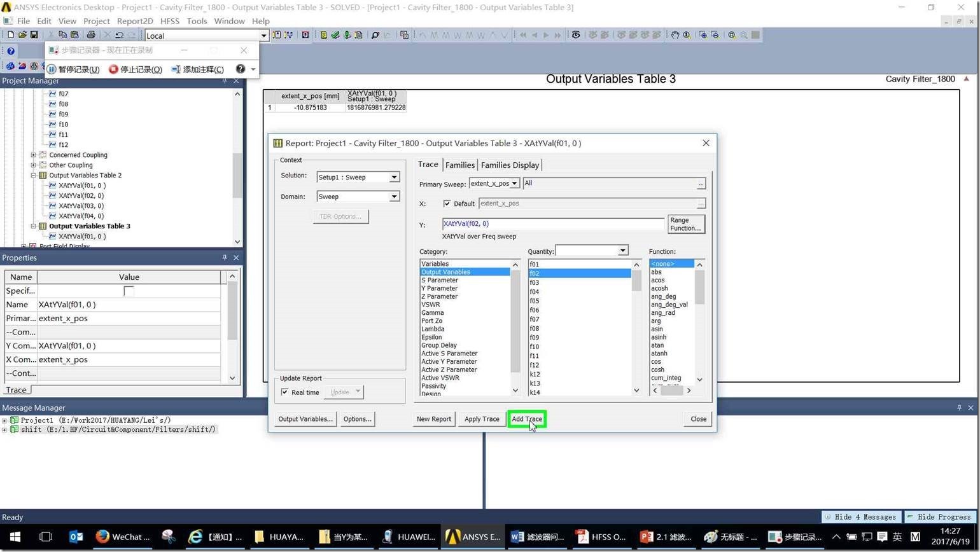Add a comment in Steps Recorder
The image size is (980, 552).
(198, 69)
